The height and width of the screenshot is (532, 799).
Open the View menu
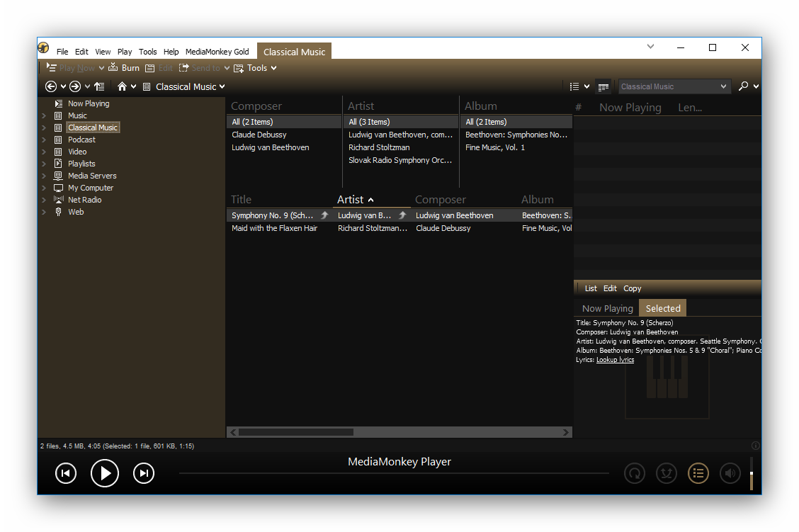(x=103, y=52)
